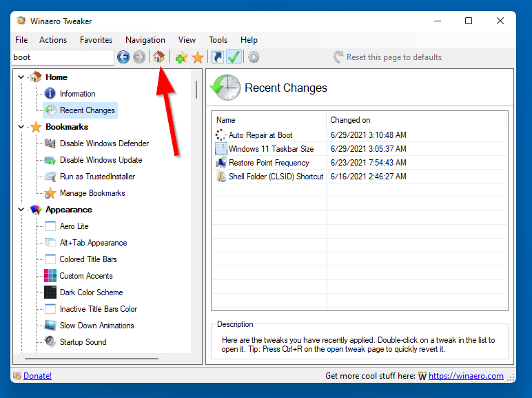Click the Alt+Tab Appearance icon
532x398 pixels.
pos(50,243)
